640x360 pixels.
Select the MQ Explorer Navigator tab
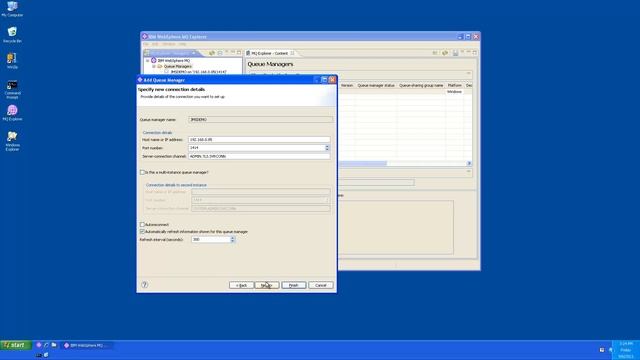pos(171,53)
